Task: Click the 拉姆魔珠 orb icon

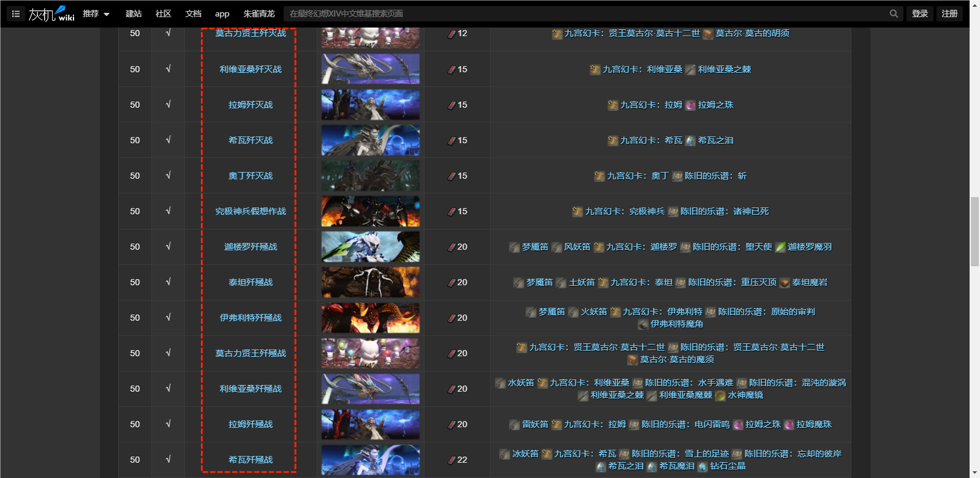Action: point(789,425)
